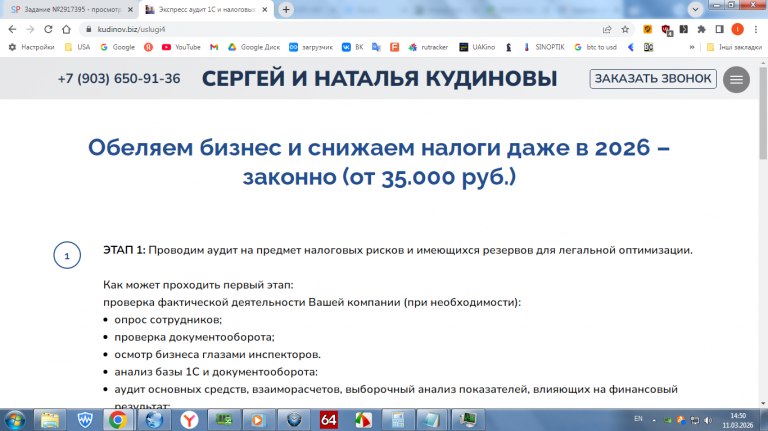Show more hidden bookmarks chevron
The image size is (768, 431).
click(692, 47)
